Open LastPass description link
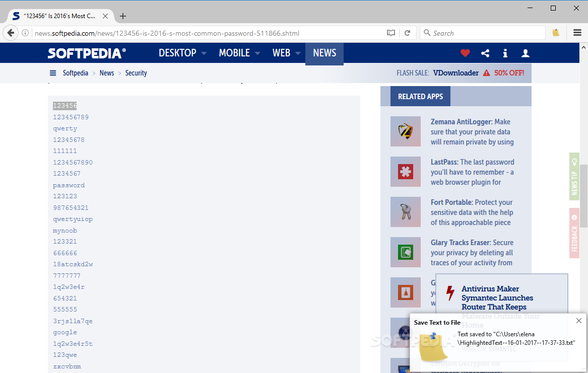 [472, 172]
